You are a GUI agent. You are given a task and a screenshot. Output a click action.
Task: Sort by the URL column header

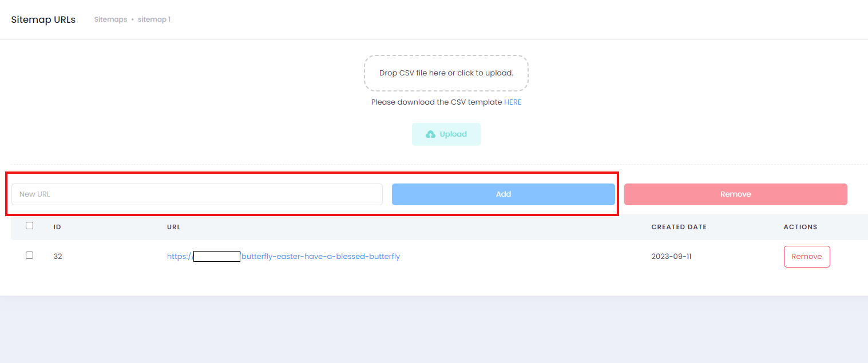[x=173, y=227]
